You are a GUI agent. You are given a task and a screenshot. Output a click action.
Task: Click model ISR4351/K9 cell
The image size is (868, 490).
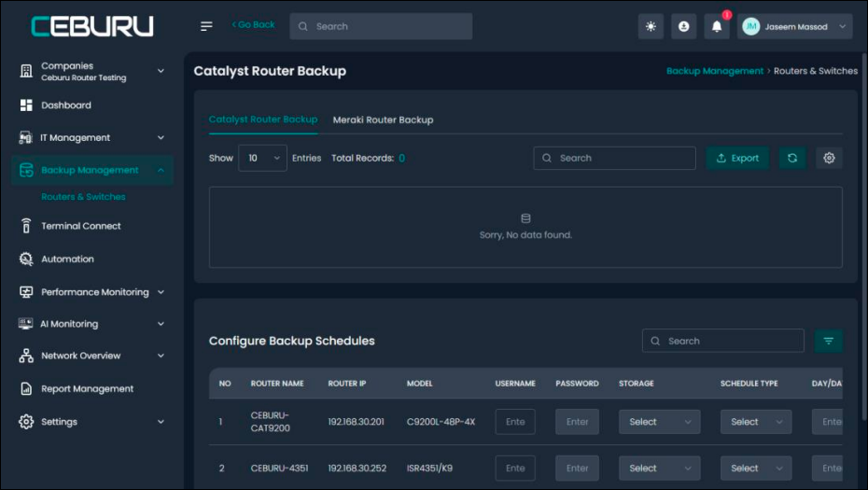(429, 469)
